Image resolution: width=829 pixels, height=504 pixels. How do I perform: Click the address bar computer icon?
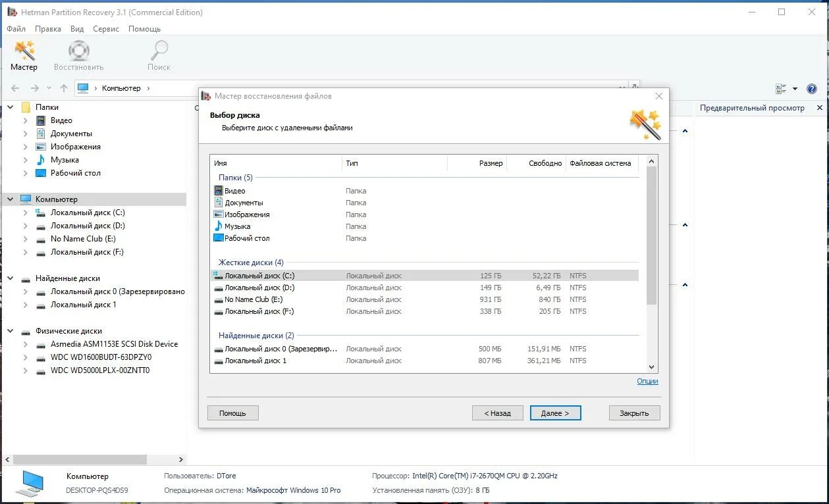(x=82, y=88)
